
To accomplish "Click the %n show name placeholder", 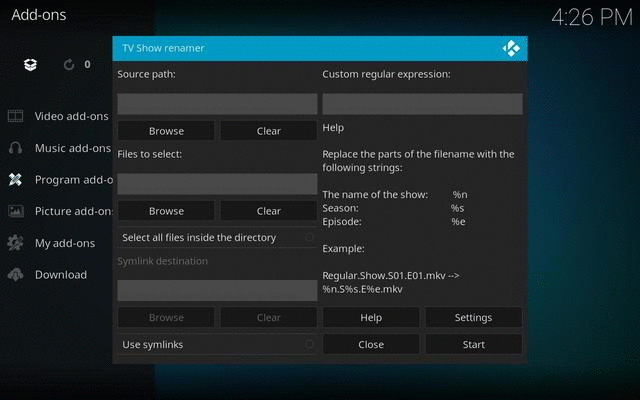I will tap(460, 195).
